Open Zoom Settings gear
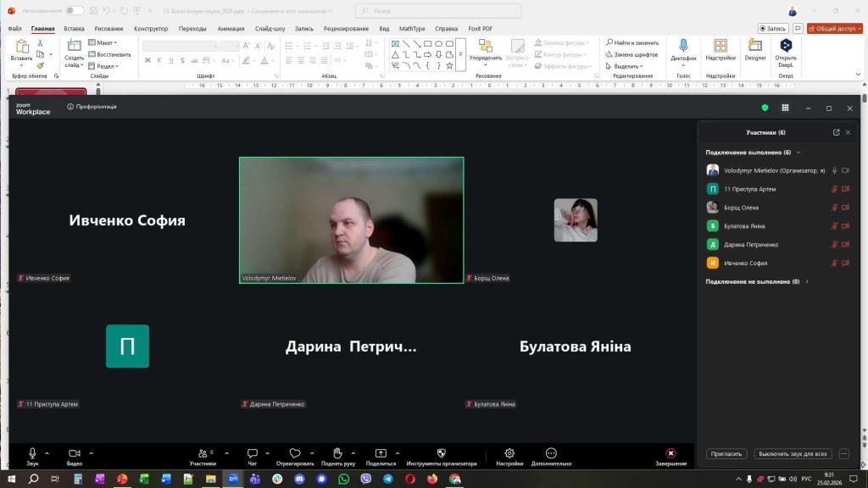The height and width of the screenshot is (488, 868). click(x=509, y=454)
